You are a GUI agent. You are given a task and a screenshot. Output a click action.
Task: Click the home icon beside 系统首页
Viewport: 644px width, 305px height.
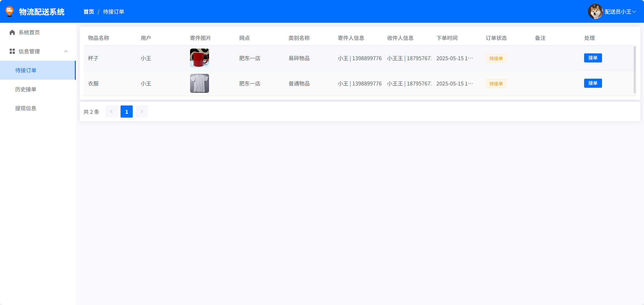pos(12,32)
